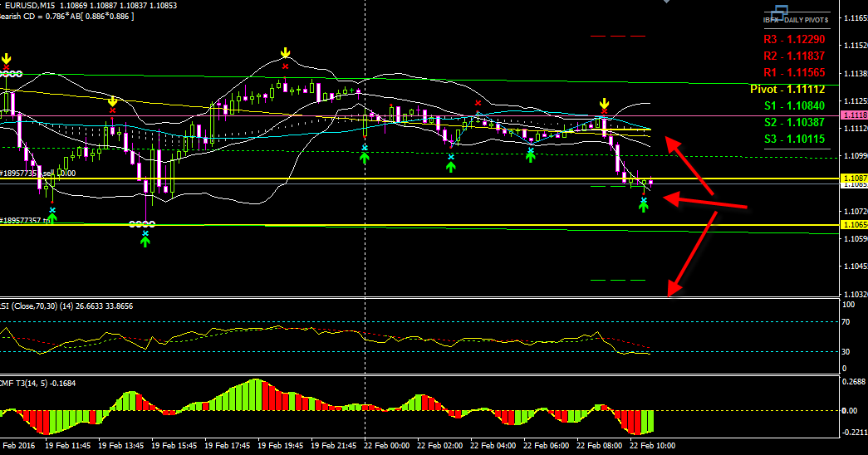The image size is (868, 455).
Task: Click the R3 - 1.12290 resistance label
Action: coord(794,39)
